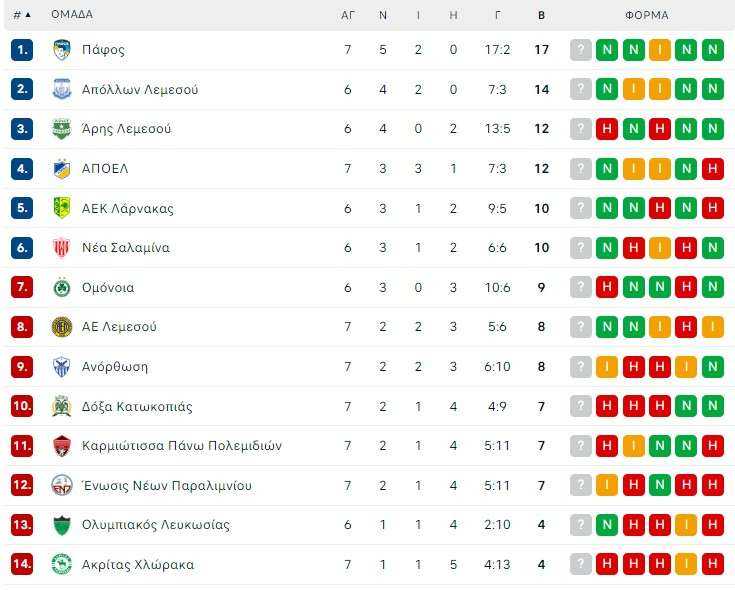The width and height of the screenshot is (735, 590).
Task: Open the Ανόρθωση team crest
Action: pyautogui.click(x=61, y=366)
